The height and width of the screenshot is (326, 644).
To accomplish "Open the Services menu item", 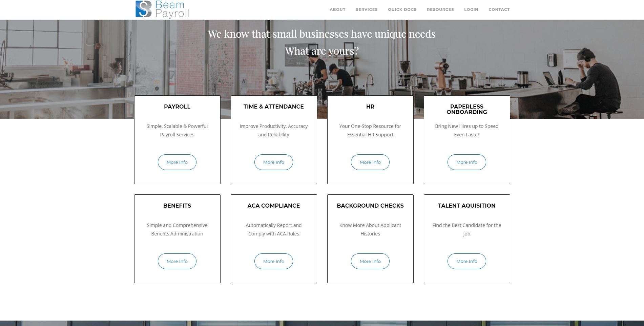I will 367,9.
